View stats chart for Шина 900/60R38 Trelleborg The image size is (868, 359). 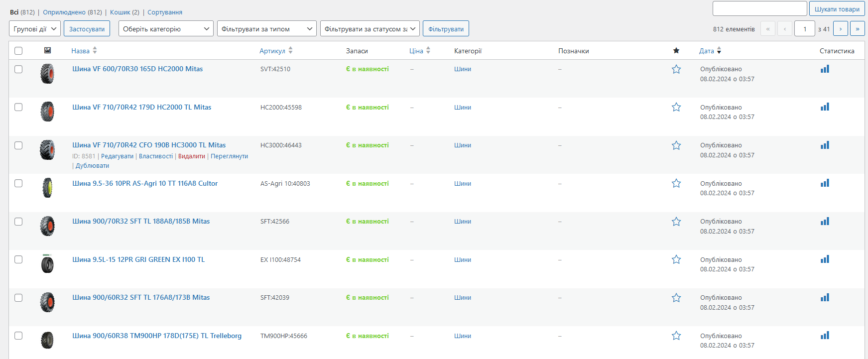(x=825, y=336)
